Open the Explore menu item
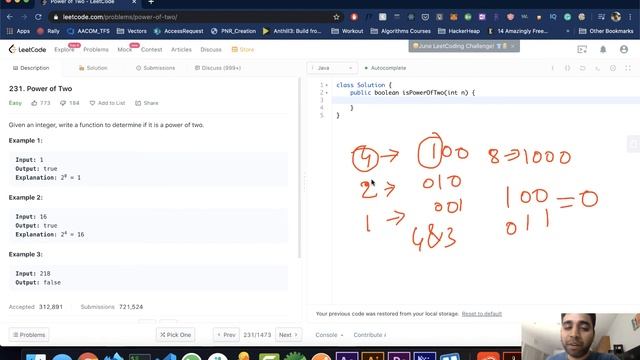 [64, 49]
